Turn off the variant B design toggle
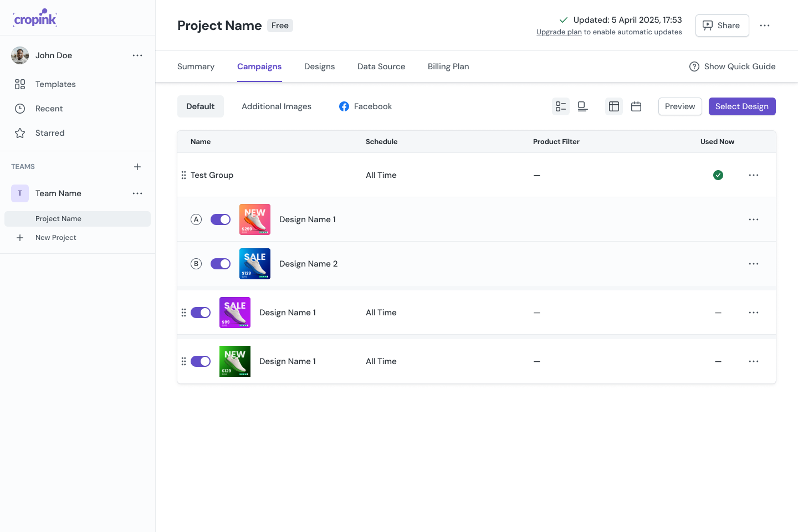This screenshot has height=532, width=798. click(221, 264)
